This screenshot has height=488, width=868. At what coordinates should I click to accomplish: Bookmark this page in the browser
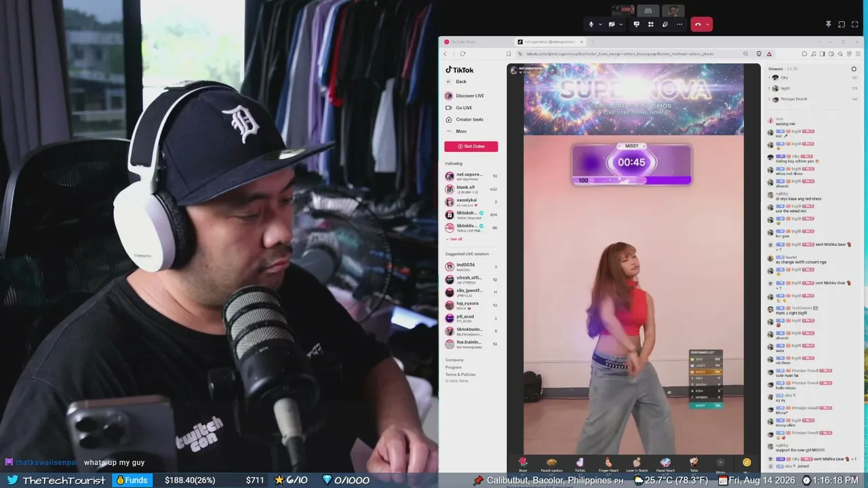(x=508, y=54)
